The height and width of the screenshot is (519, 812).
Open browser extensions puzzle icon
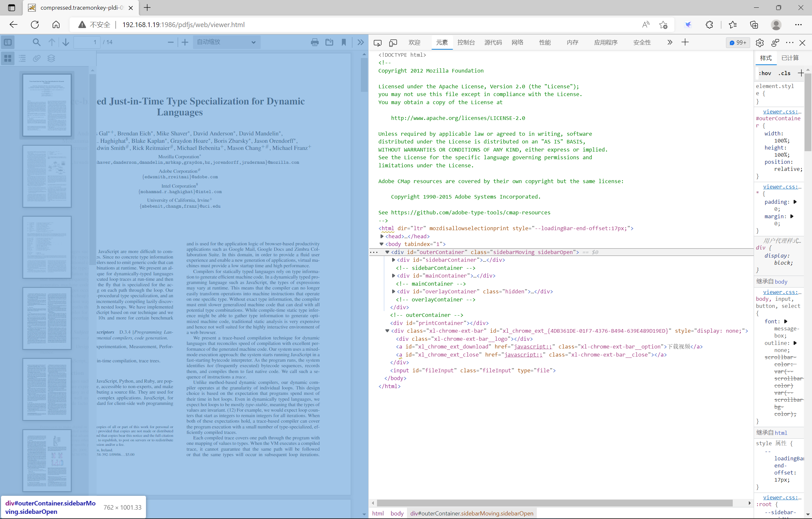coord(709,24)
